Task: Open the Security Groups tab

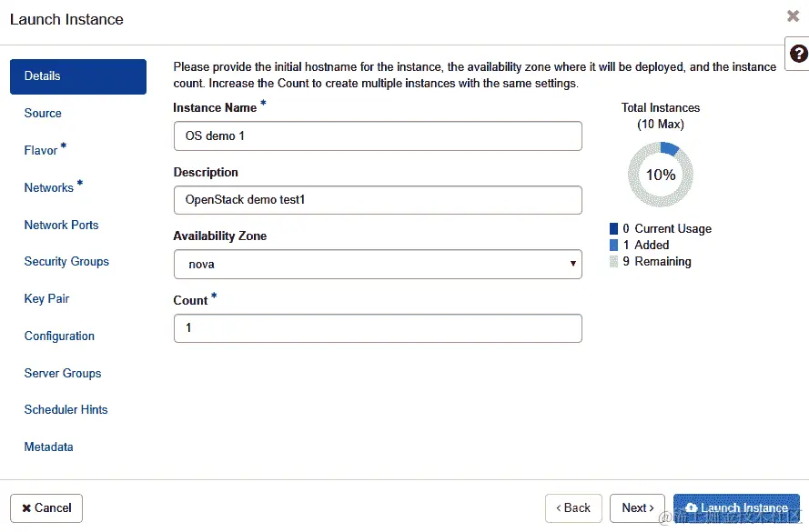Action: pos(66,262)
